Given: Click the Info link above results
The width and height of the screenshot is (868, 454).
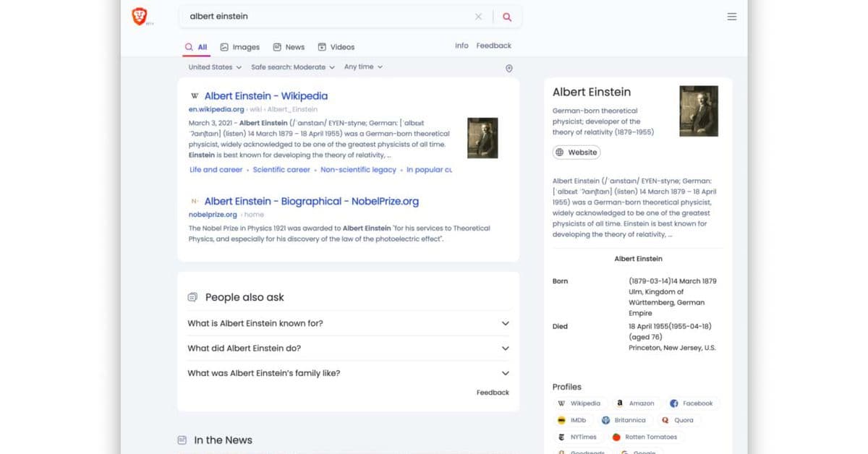Looking at the screenshot, I should pos(461,46).
